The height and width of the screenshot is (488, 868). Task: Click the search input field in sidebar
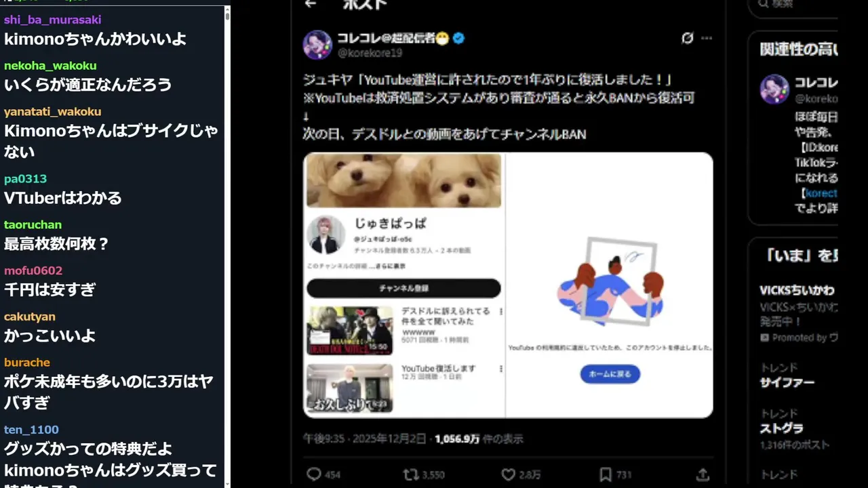pyautogui.click(x=794, y=5)
